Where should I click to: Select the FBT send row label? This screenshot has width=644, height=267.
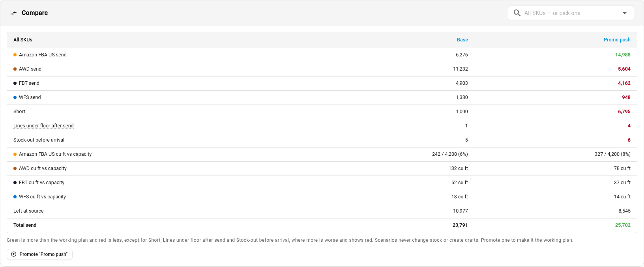29,83
